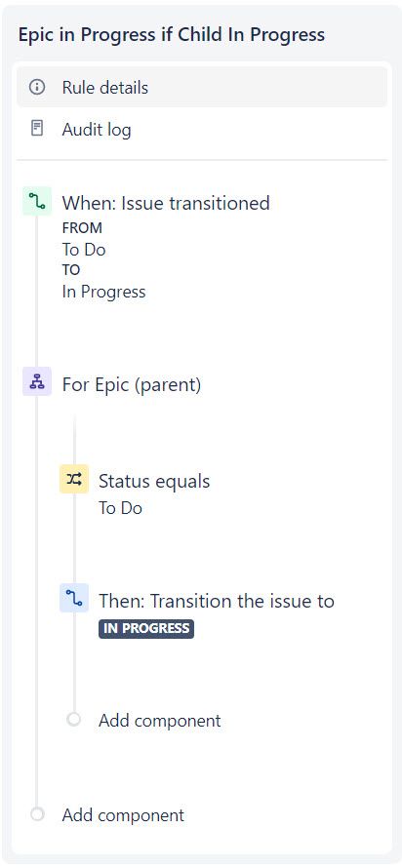Viewport: 402px width, 868px height.
Task: Open Then: Transition the issue to action
Action: (x=217, y=601)
